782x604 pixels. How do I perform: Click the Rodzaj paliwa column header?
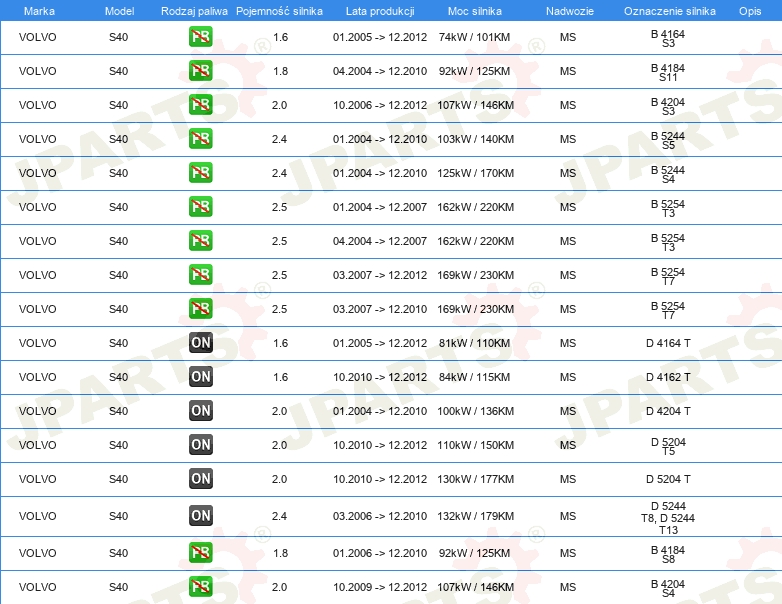pyautogui.click(x=194, y=11)
